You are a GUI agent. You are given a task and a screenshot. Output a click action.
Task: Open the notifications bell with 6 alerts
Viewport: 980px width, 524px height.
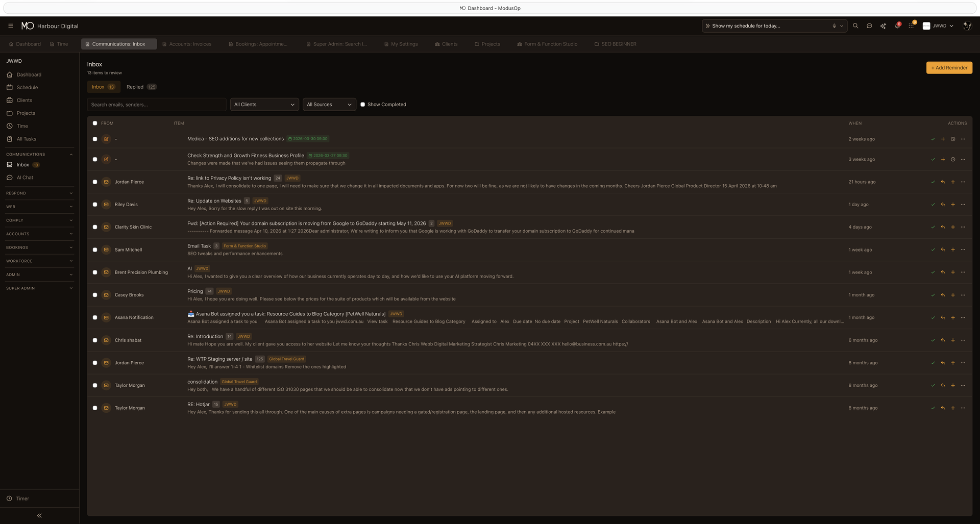pyautogui.click(x=897, y=26)
